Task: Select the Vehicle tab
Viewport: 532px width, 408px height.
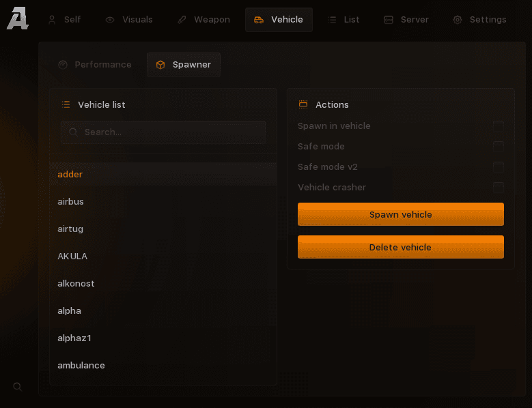Action: (279, 20)
